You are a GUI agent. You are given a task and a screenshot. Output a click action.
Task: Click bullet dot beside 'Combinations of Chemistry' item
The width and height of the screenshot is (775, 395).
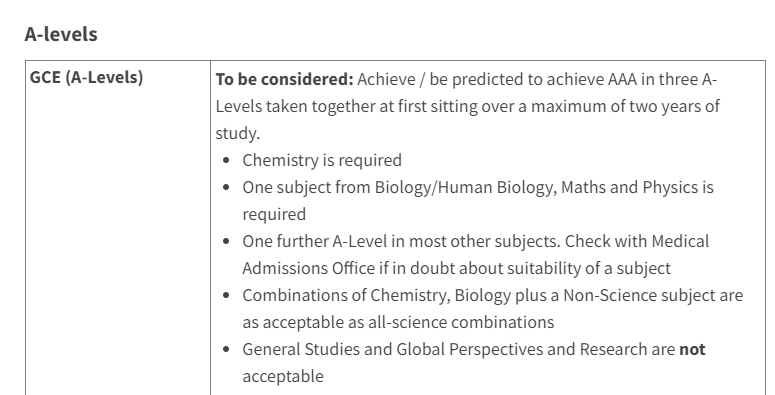click(226, 295)
